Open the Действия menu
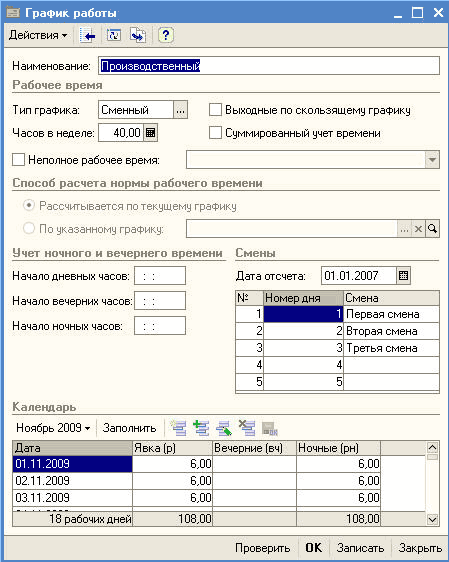 pyautogui.click(x=38, y=35)
